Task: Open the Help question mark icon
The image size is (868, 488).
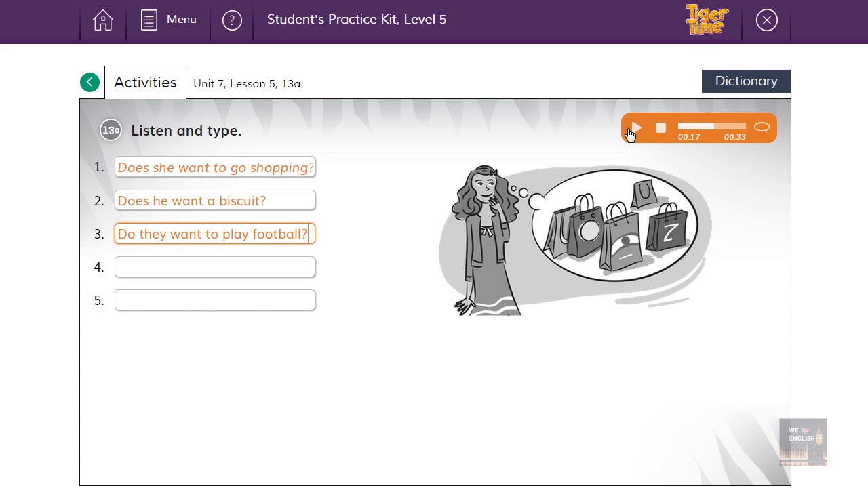Action: [x=232, y=20]
